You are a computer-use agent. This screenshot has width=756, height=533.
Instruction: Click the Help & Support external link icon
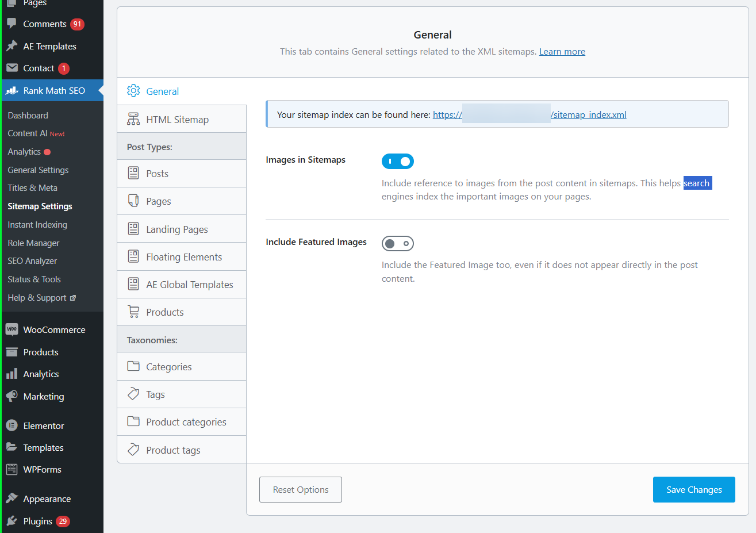click(x=73, y=298)
